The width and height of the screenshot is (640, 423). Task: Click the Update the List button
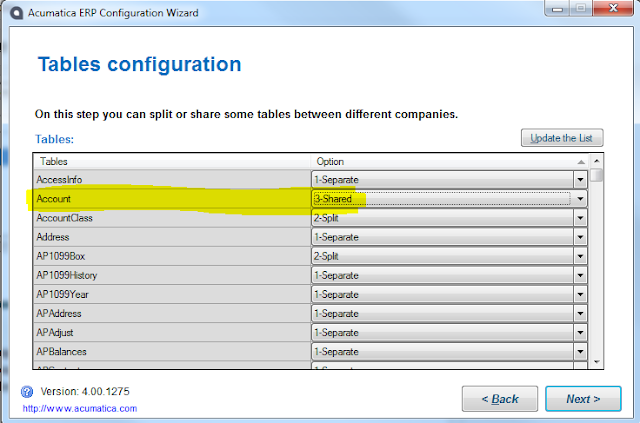click(x=562, y=138)
